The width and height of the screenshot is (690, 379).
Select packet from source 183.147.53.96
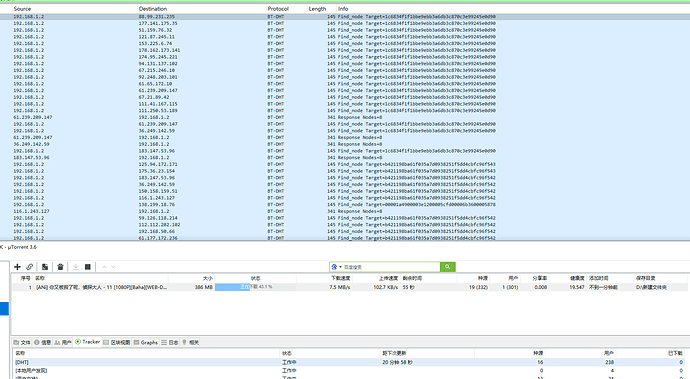[345, 158]
